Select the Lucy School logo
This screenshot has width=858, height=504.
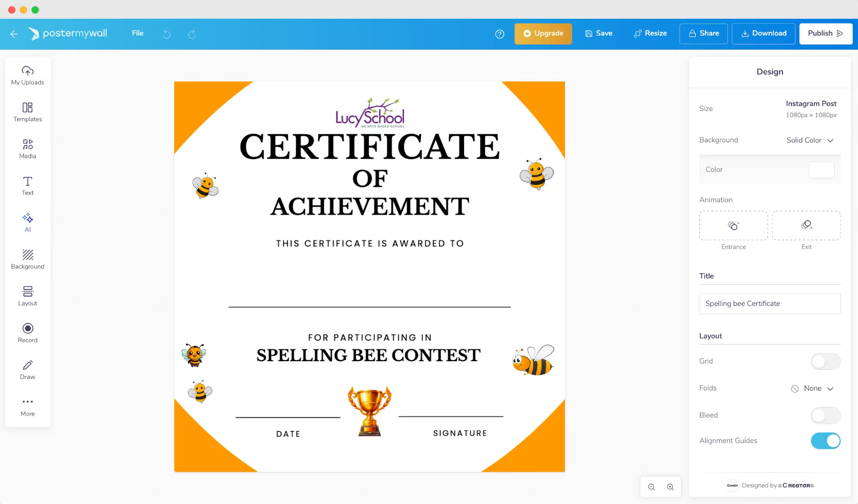click(x=370, y=113)
